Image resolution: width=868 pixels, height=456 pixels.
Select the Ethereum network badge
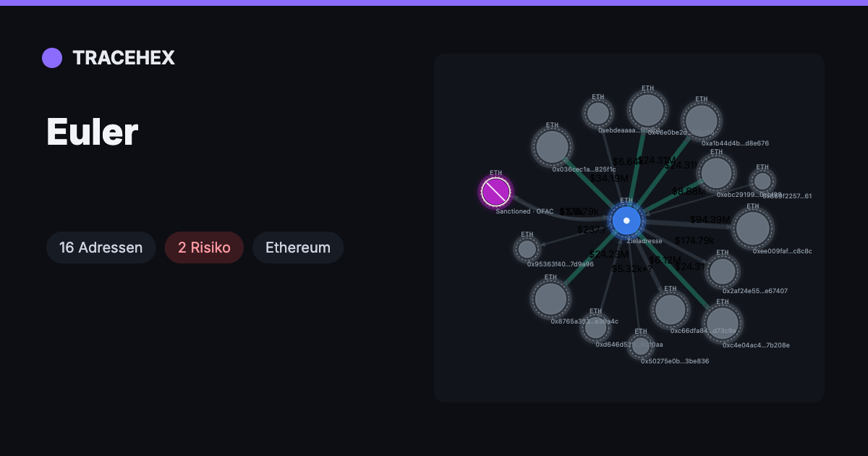click(298, 248)
